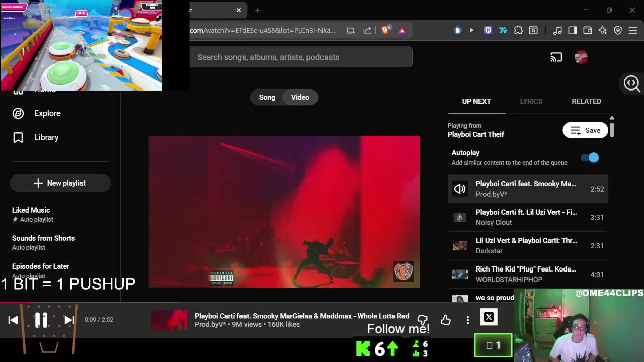The width and height of the screenshot is (644, 362).
Task: Click the player bar album thumbnail
Action: 169,320
